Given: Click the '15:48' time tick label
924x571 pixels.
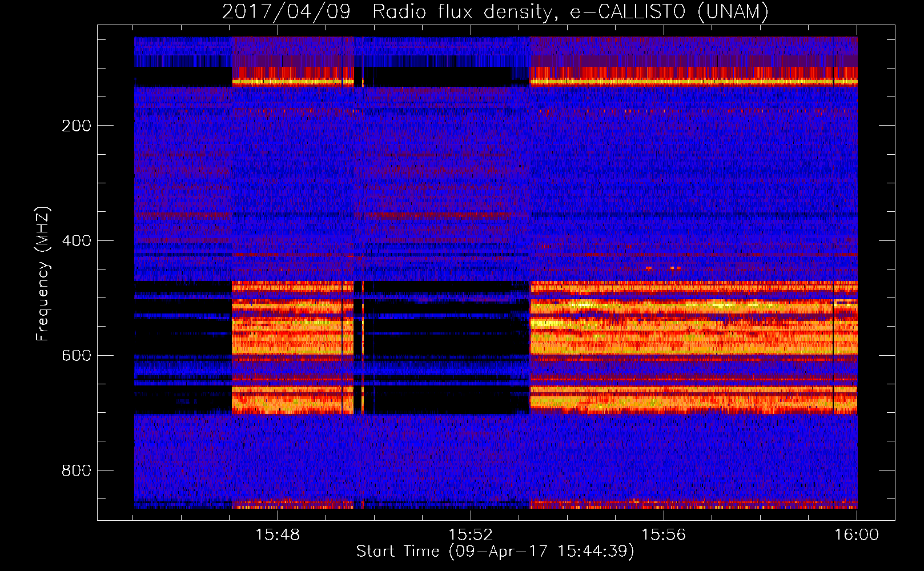Looking at the screenshot, I should click(278, 535).
